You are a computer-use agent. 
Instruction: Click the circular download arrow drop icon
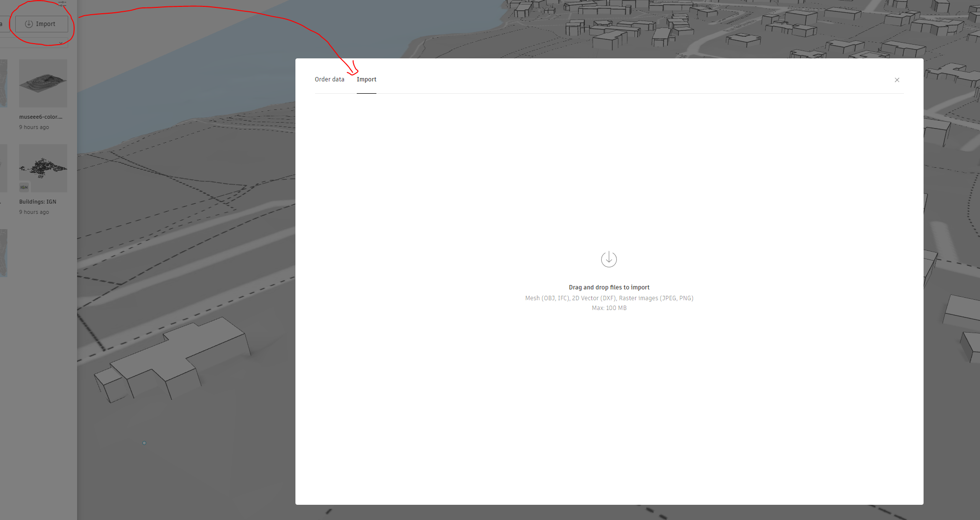click(x=609, y=259)
